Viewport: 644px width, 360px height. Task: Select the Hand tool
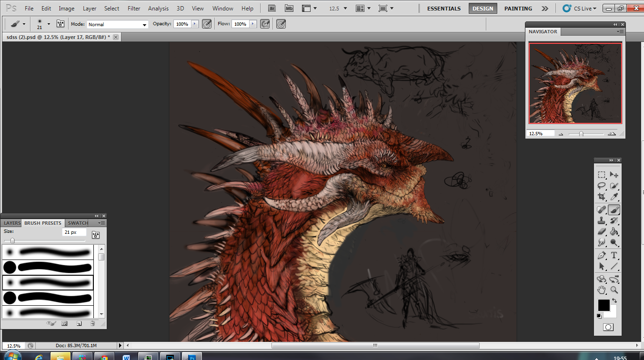pyautogui.click(x=602, y=290)
